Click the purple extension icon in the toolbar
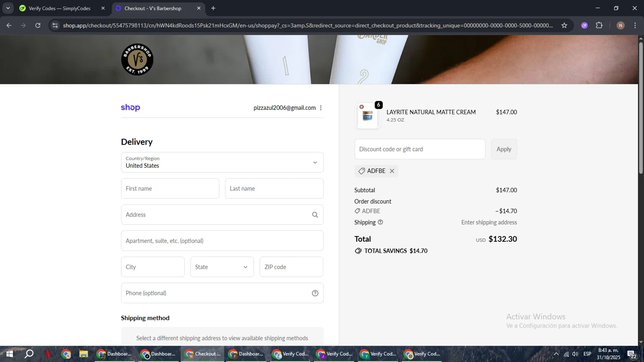644x362 pixels. 584,25
